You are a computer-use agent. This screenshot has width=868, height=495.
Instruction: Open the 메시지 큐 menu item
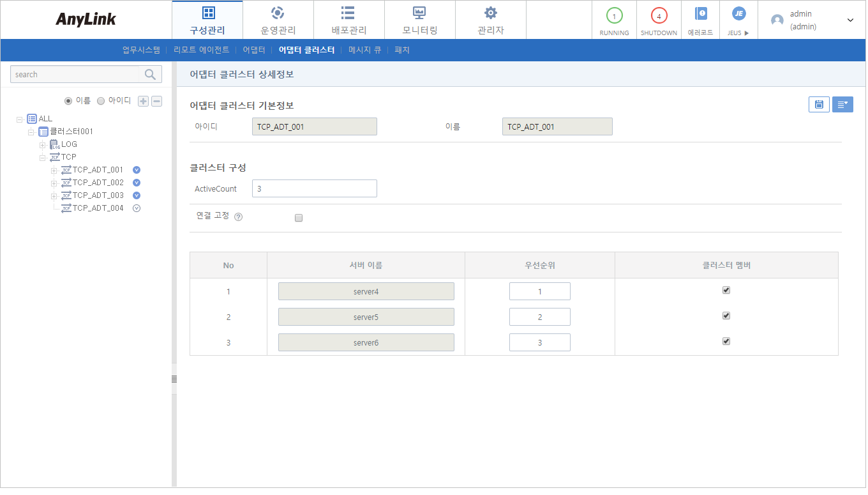[x=364, y=50]
